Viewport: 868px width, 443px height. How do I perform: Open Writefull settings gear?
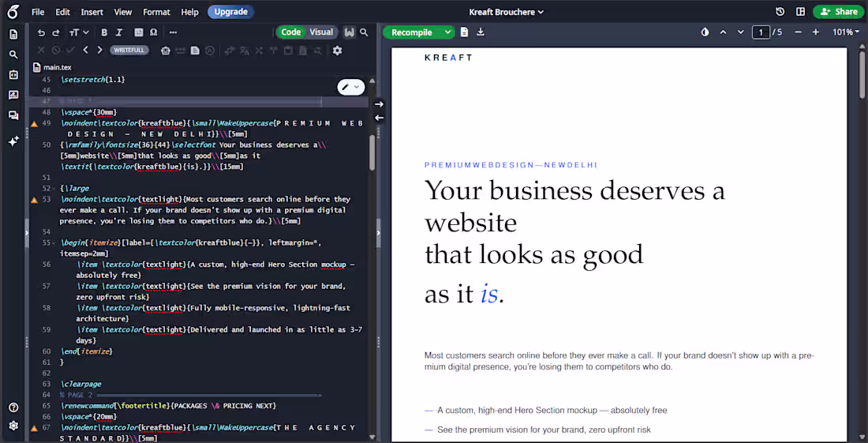(x=337, y=51)
